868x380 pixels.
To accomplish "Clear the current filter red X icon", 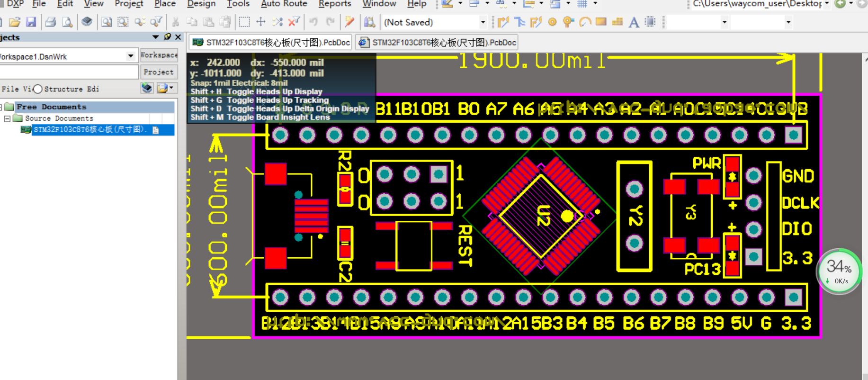I will pos(294,22).
